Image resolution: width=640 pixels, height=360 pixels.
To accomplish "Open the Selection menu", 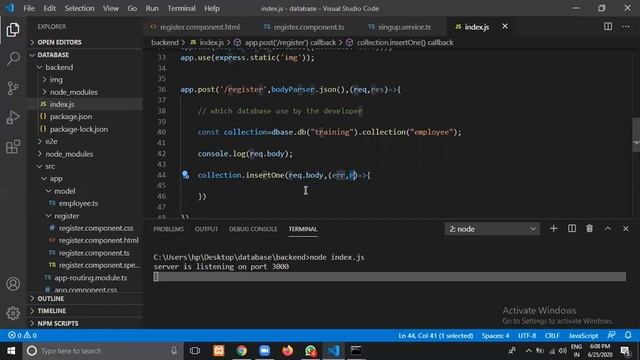I will pyautogui.click(x=79, y=8).
